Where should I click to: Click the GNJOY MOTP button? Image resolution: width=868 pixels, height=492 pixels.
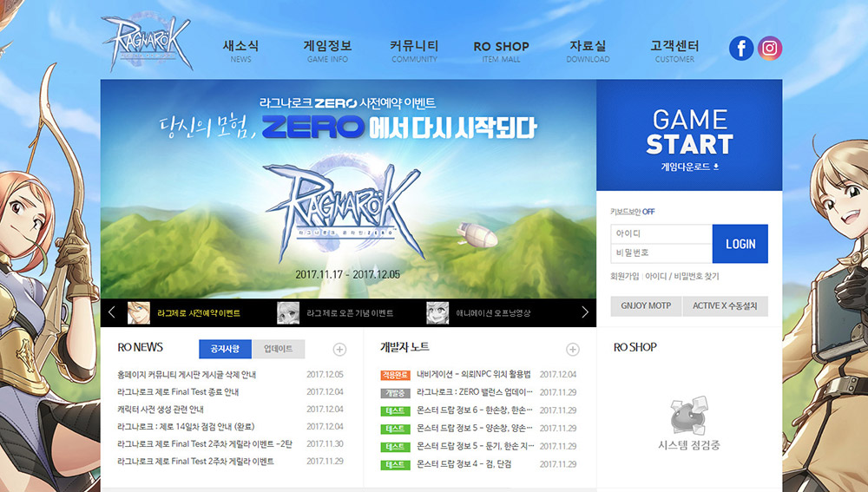click(x=646, y=306)
